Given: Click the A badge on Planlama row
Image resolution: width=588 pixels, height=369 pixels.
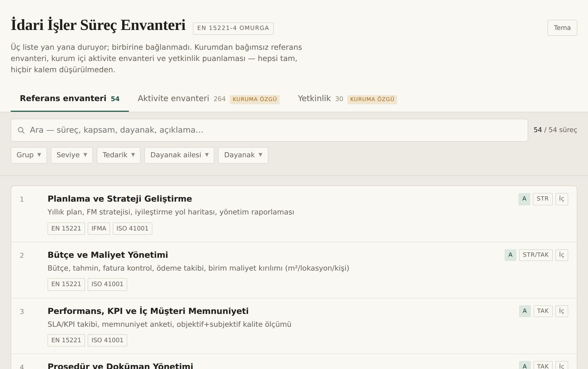Looking at the screenshot, I should [524, 199].
